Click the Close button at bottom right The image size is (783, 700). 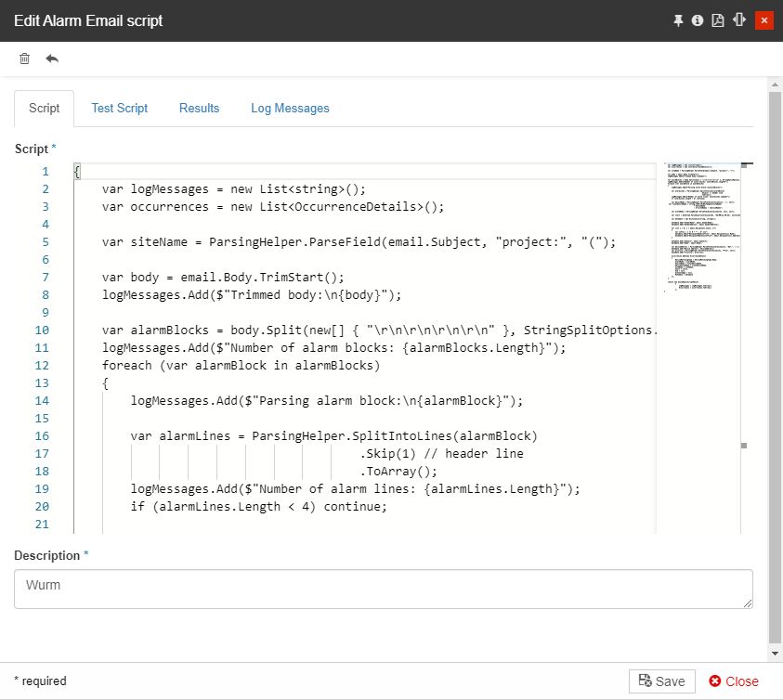(734, 681)
